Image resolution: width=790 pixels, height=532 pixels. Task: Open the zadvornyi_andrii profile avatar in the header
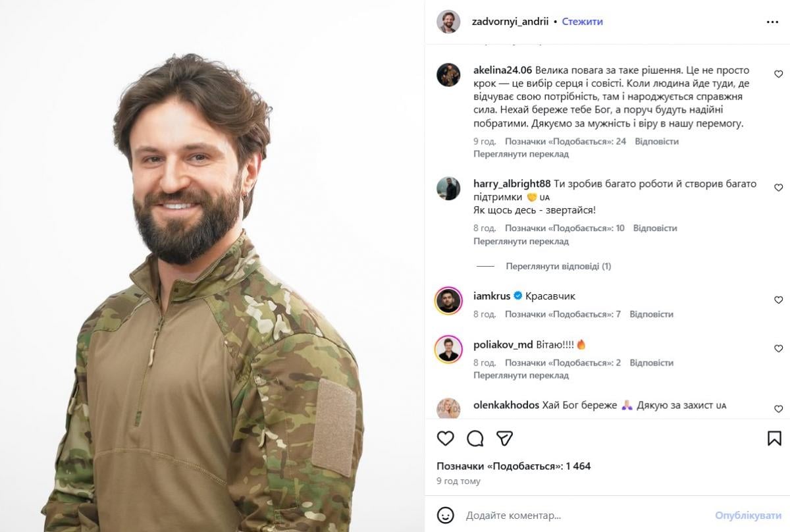[448, 22]
